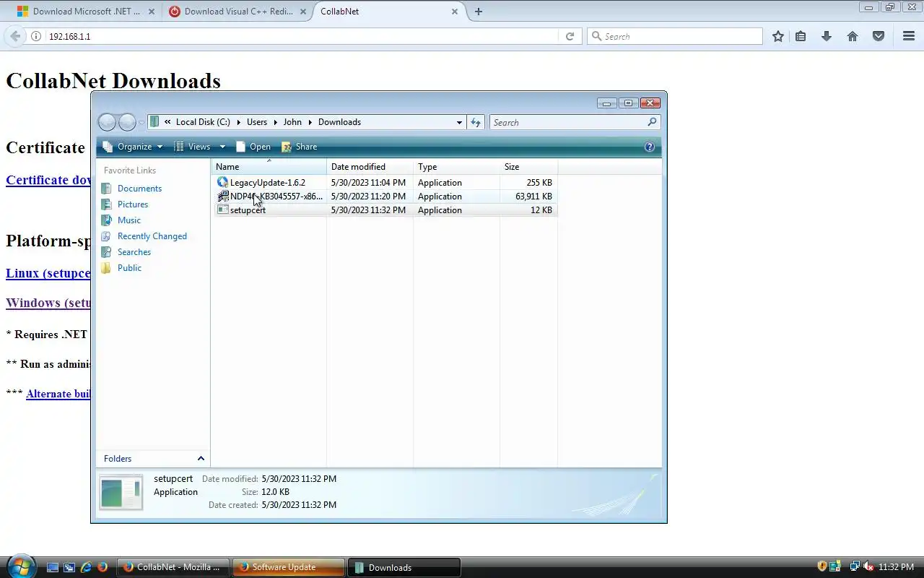Launch Firefox from quick launch bar
The width and height of the screenshot is (924, 578).
click(x=103, y=567)
